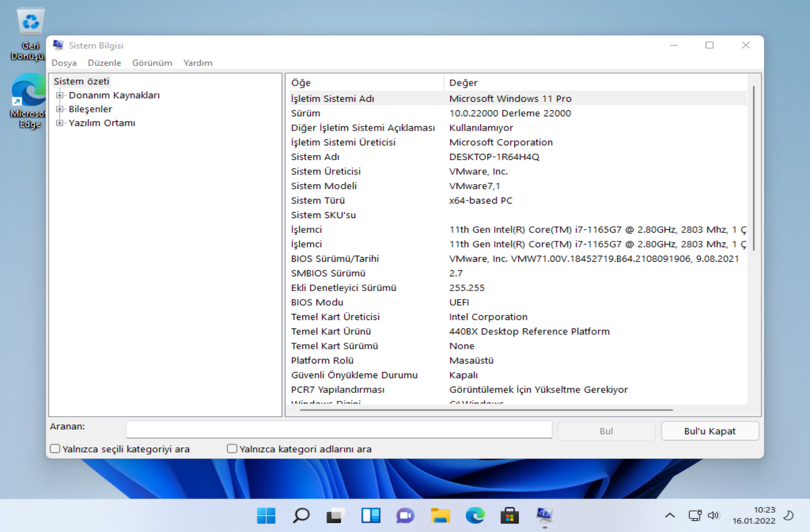Select the Recycle Bin desktop icon
The width and height of the screenshot is (810, 532).
(x=29, y=34)
